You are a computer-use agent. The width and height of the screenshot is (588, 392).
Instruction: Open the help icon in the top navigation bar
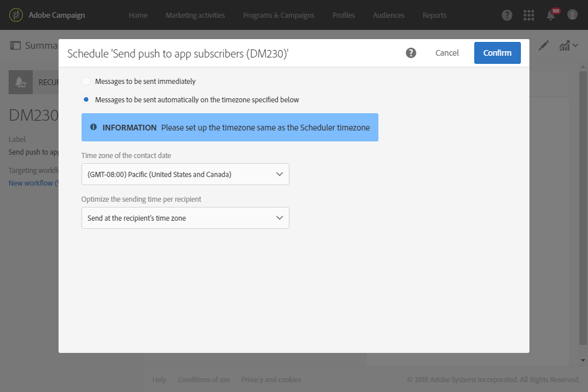point(507,15)
